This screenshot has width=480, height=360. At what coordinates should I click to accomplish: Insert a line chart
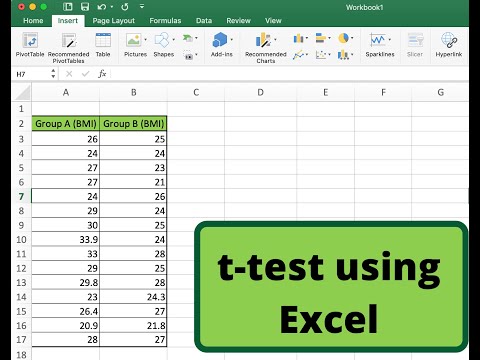[x=298, y=54]
